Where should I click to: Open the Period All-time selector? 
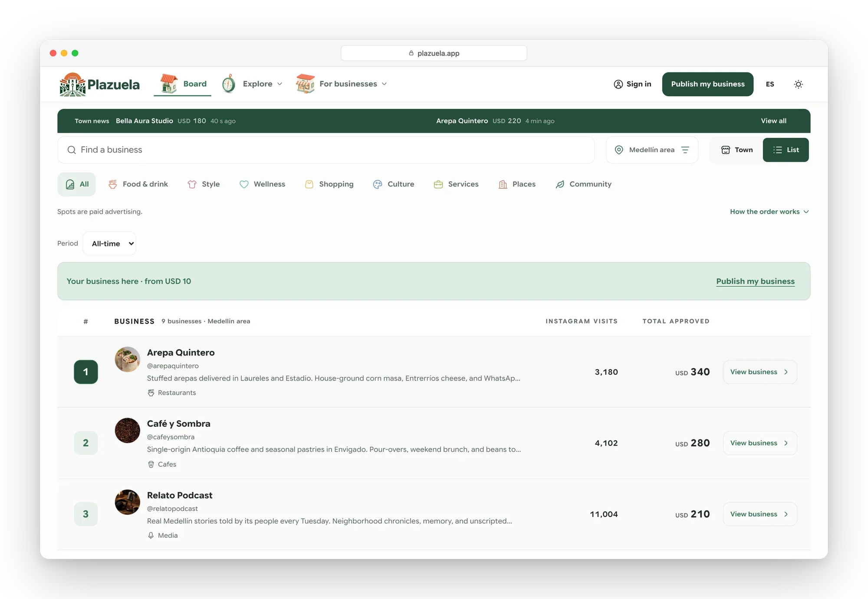[109, 244]
